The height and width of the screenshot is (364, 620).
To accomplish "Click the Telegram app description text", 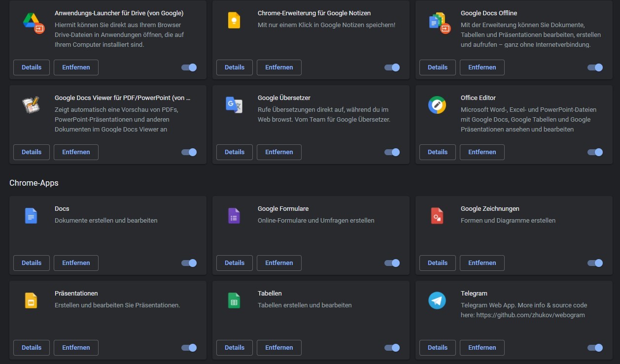I will [x=523, y=310].
